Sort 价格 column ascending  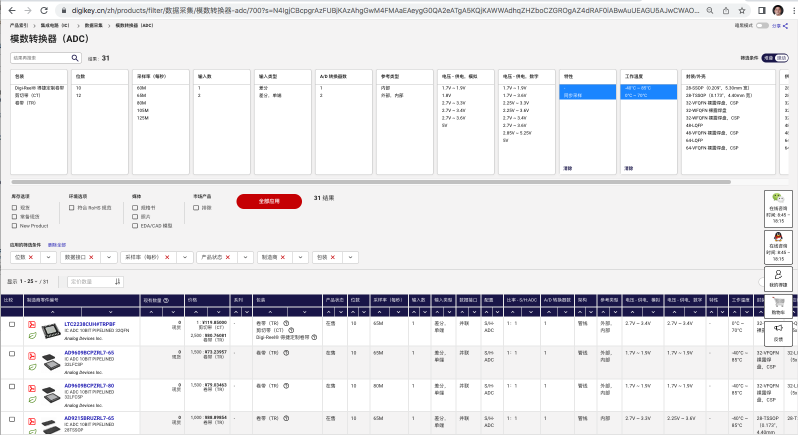[x=196, y=312]
